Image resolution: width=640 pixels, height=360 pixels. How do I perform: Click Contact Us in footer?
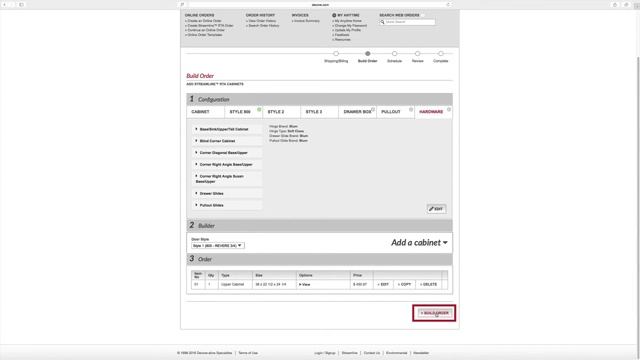[x=372, y=353]
